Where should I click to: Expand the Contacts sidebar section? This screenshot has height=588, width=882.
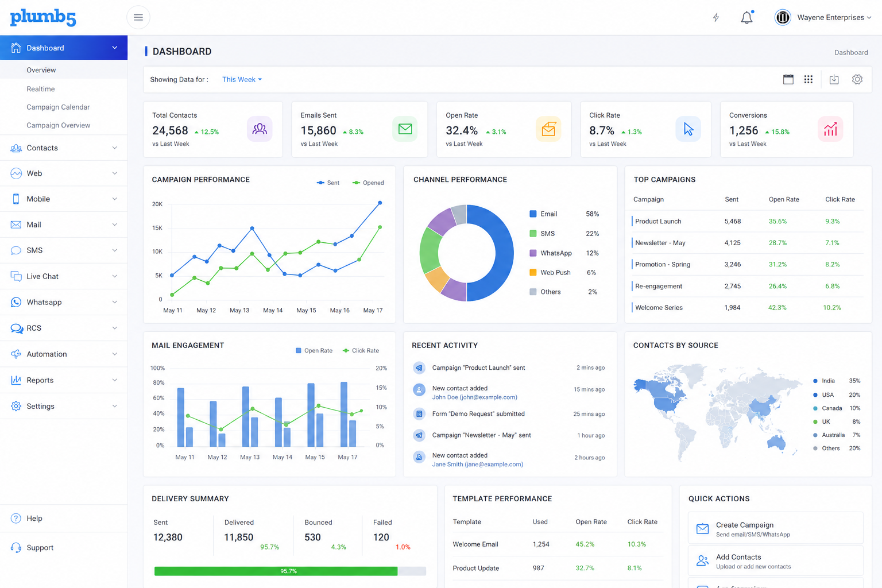(x=64, y=148)
